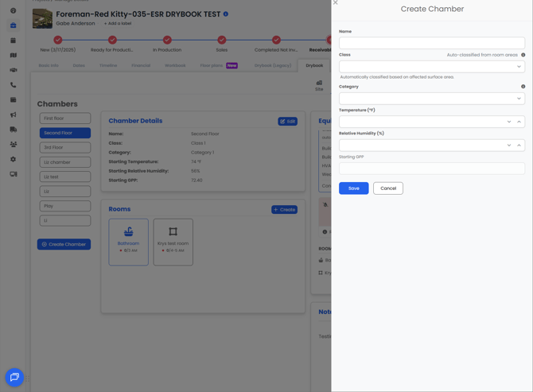The image size is (533, 392).
Task: Switch to the Workbook tab
Action: click(175, 65)
